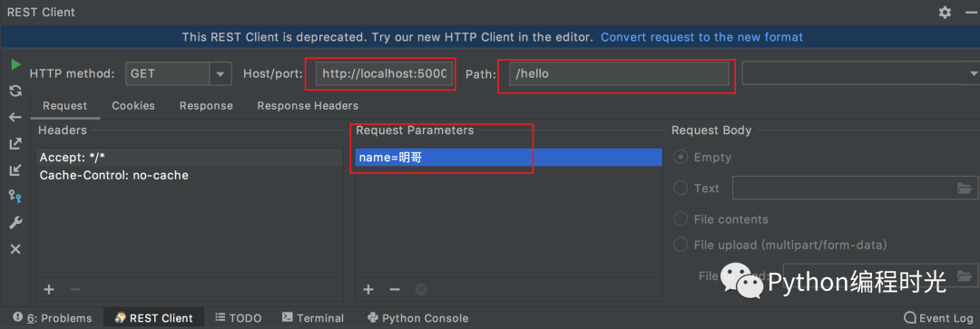Open the gear settings icon at top right
Viewport: 980px width, 329px height.
pyautogui.click(x=945, y=12)
